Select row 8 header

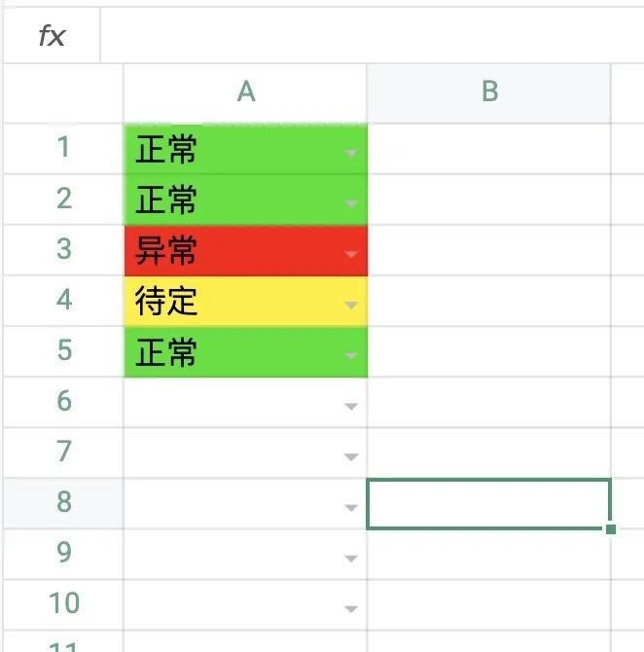[x=63, y=503]
